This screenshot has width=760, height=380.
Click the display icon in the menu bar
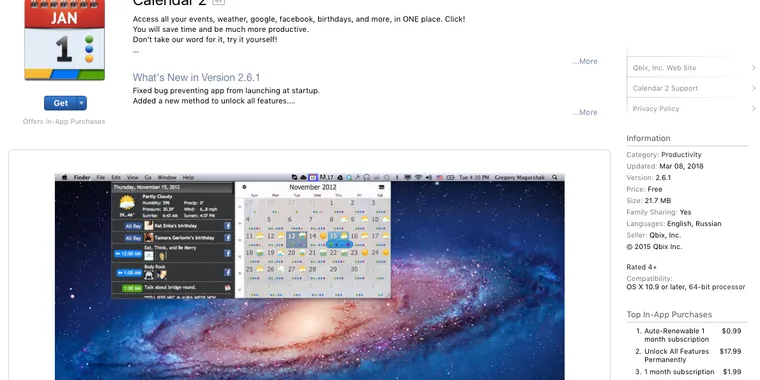click(x=408, y=177)
